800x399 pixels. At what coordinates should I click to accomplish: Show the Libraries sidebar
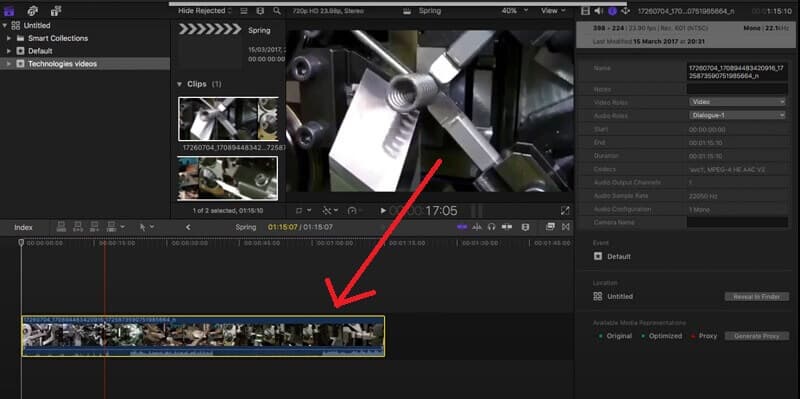9,10
